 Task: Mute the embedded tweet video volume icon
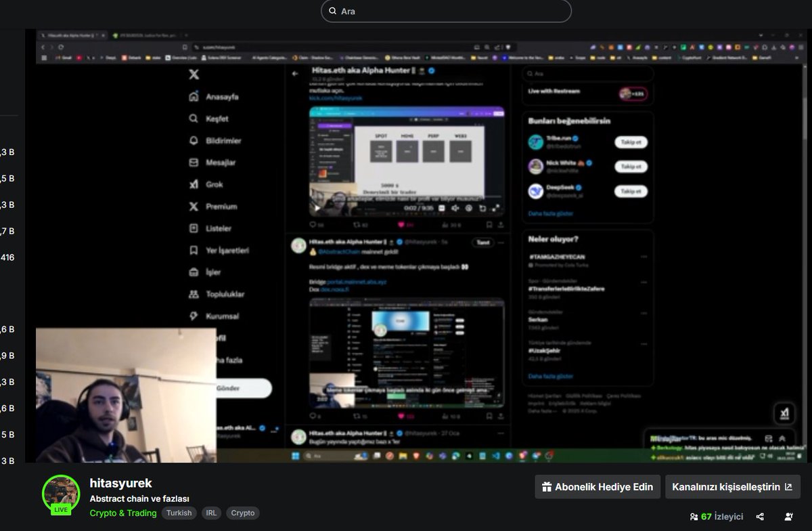[x=455, y=208]
